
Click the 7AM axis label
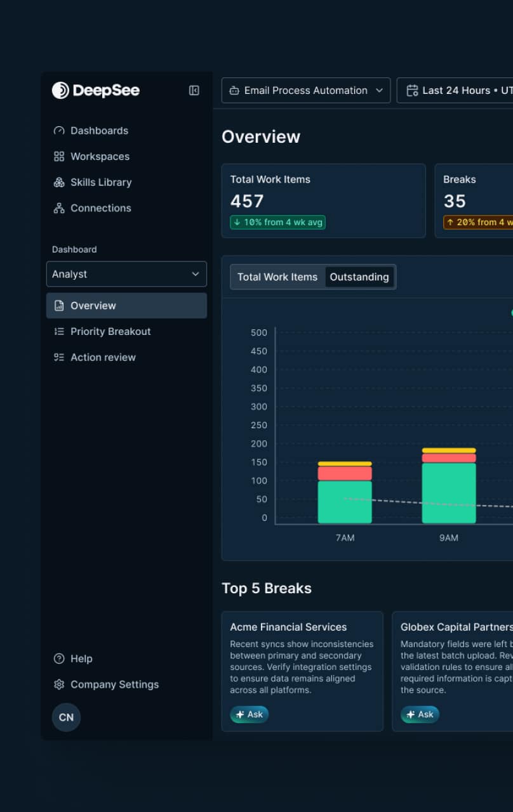click(x=345, y=538)
